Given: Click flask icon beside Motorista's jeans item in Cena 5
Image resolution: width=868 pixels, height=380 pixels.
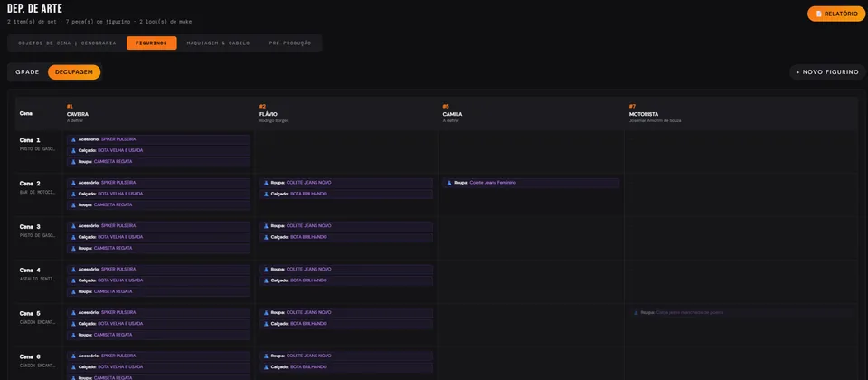Looking at the screenshot, I should (636, 312).
